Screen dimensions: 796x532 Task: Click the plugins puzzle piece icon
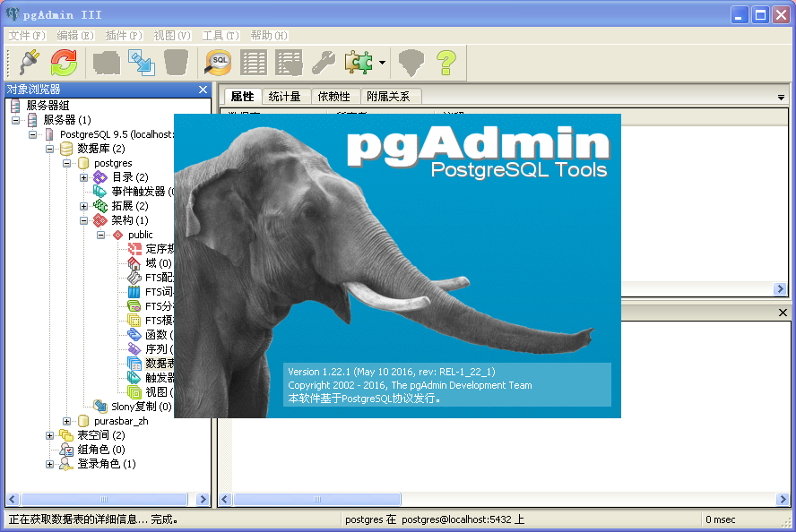[x=359, y=63]
